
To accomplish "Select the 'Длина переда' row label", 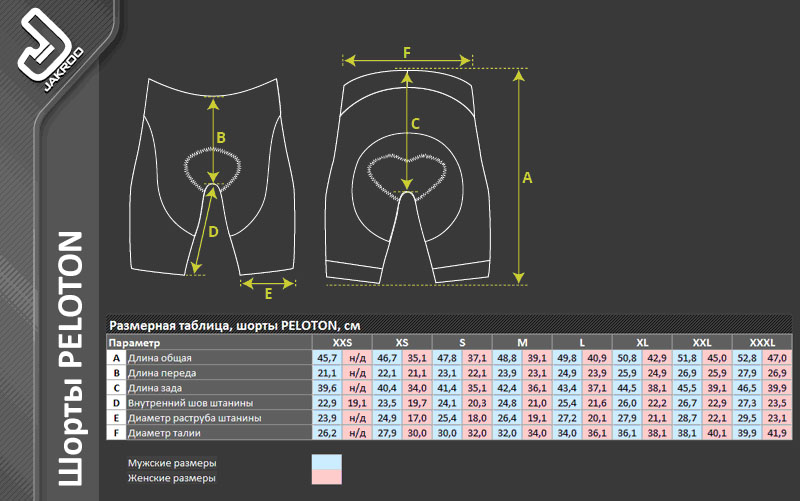I will [x=162, y=373].
